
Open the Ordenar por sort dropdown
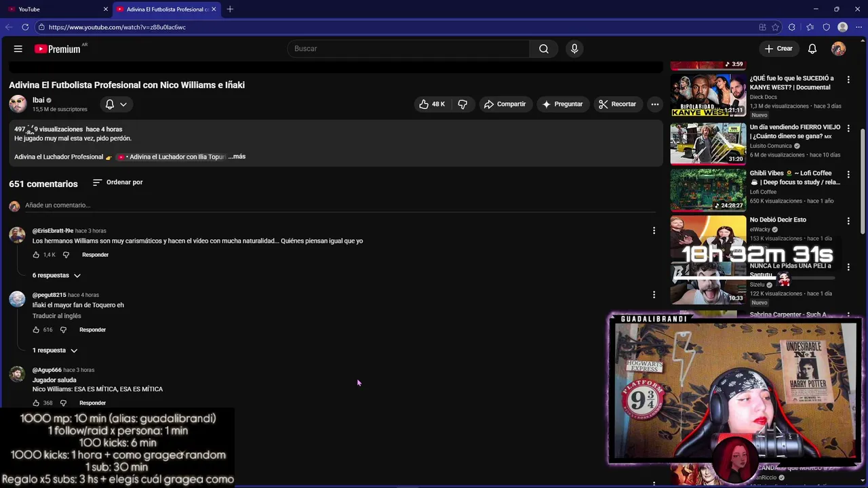[117, 182]
